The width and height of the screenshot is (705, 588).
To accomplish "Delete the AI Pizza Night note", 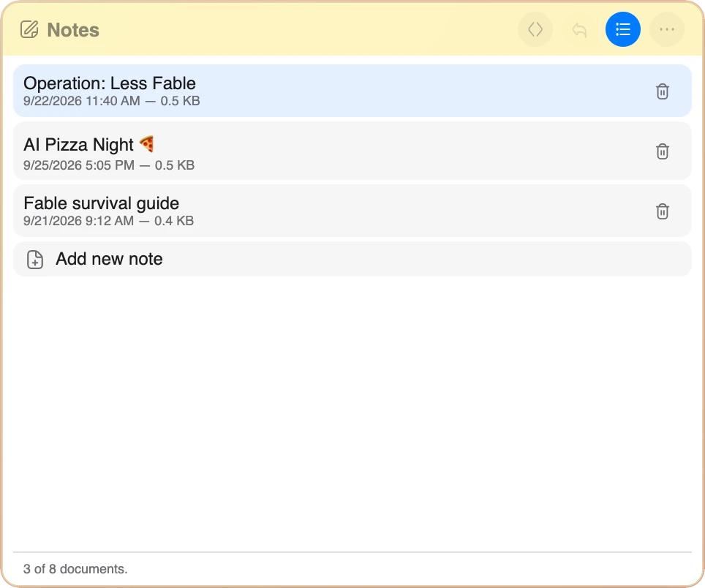I will click(663, 151).
